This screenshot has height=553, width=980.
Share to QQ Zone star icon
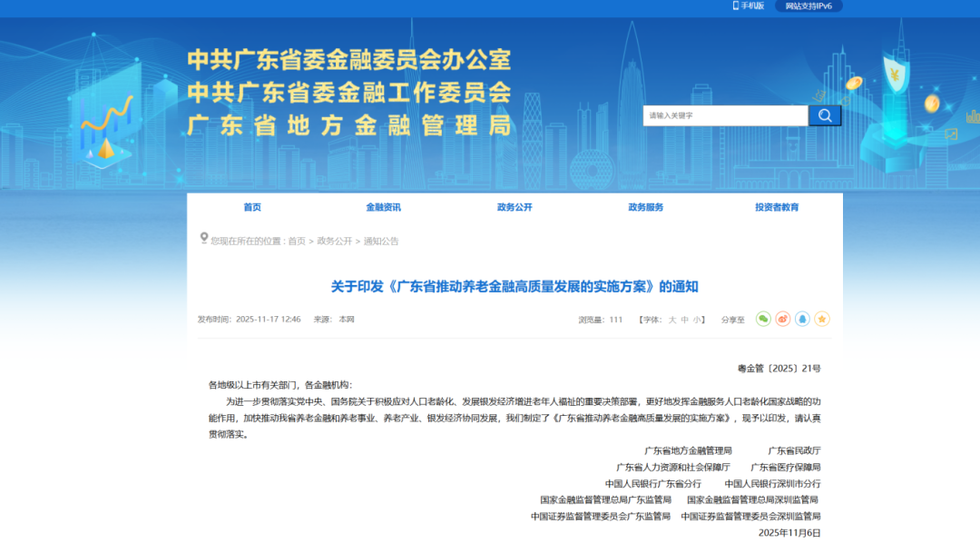coord(822,319)
